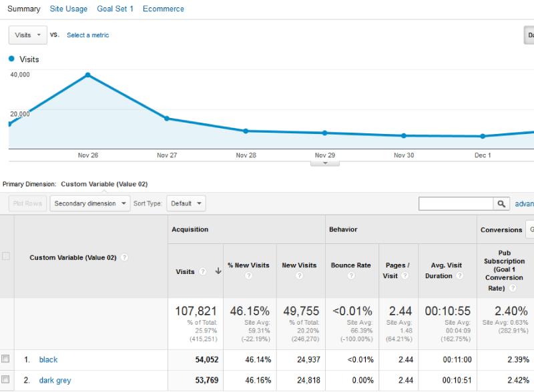
Task: Open help icon for Custom Variable (Value 02)
Action: [x=125, y=257]
